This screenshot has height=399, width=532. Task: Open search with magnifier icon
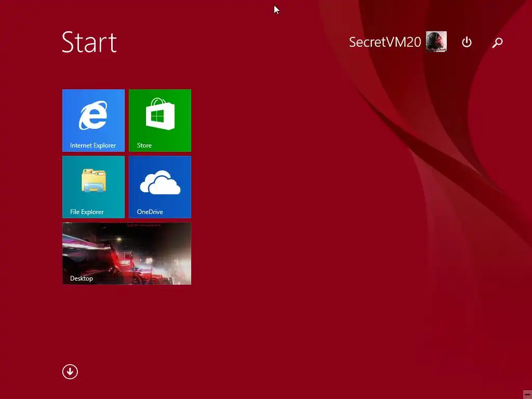coord(497,43)
